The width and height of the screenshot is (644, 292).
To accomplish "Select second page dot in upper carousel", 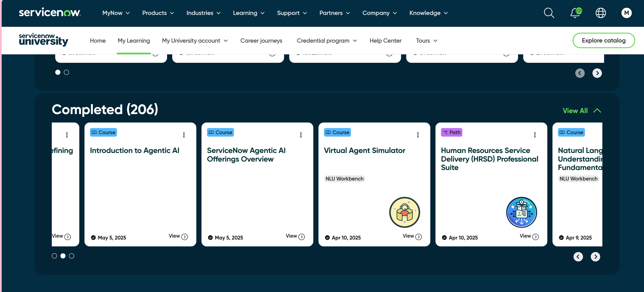I will pyautogui.click(x=66, y=72).
